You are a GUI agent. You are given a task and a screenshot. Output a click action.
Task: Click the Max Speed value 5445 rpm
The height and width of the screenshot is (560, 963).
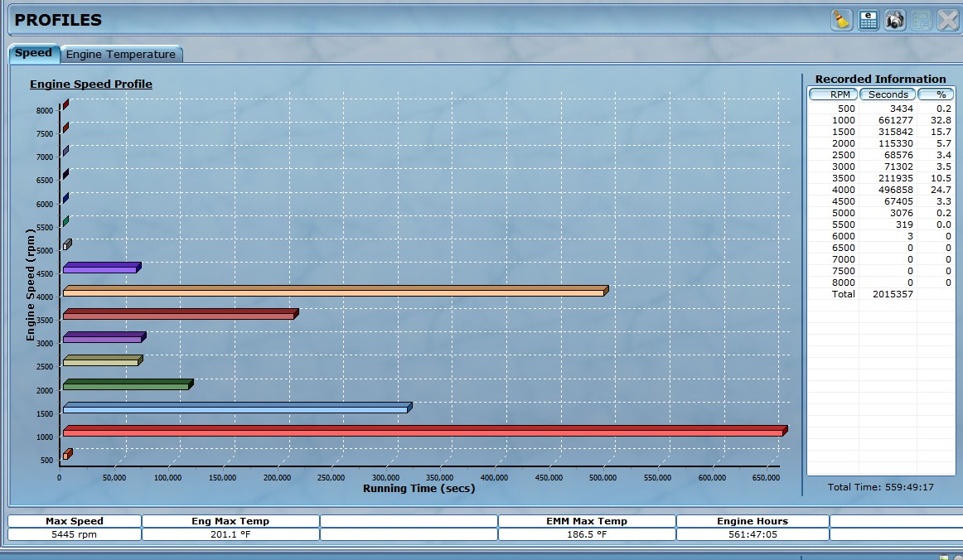pyautogui.click(x=75, y=535)
